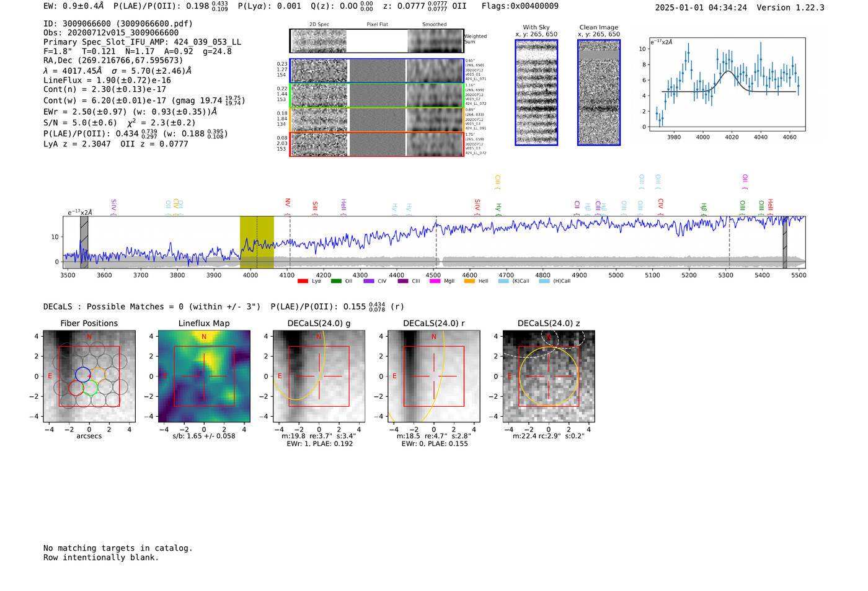
Task: Pick the magenta MgII legend swatch
Action: 435,281
